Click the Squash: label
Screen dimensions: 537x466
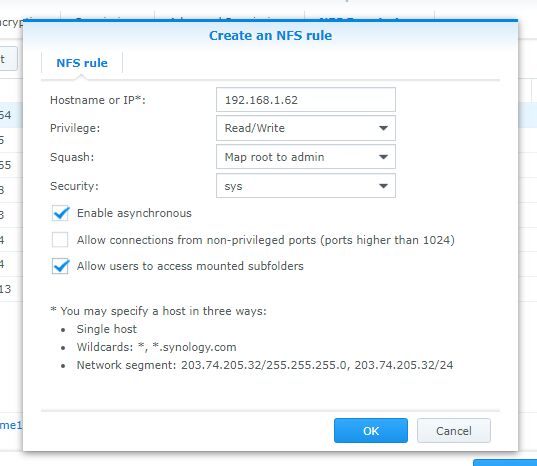[72, 157]
